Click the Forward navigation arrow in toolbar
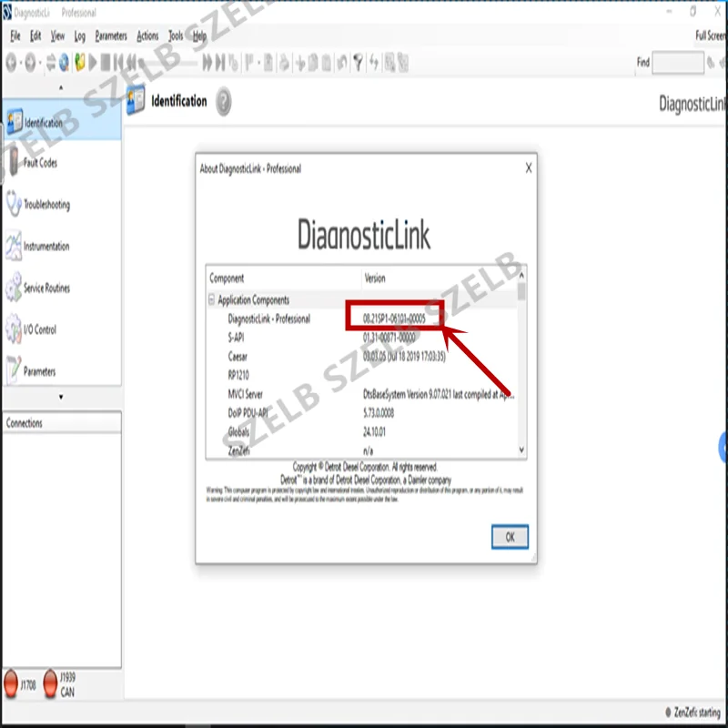The height and width of the screenshot is (728, 728). click(x=31, y=62)
